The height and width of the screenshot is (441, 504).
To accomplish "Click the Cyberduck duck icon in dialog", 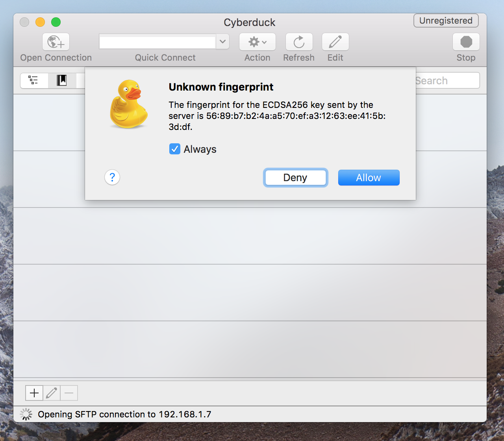I will click(x=129, y=104).
